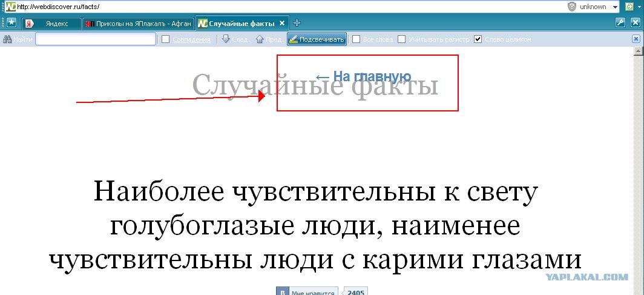
Task: Click the Найти search input field
Action: (x=96, y=39)
